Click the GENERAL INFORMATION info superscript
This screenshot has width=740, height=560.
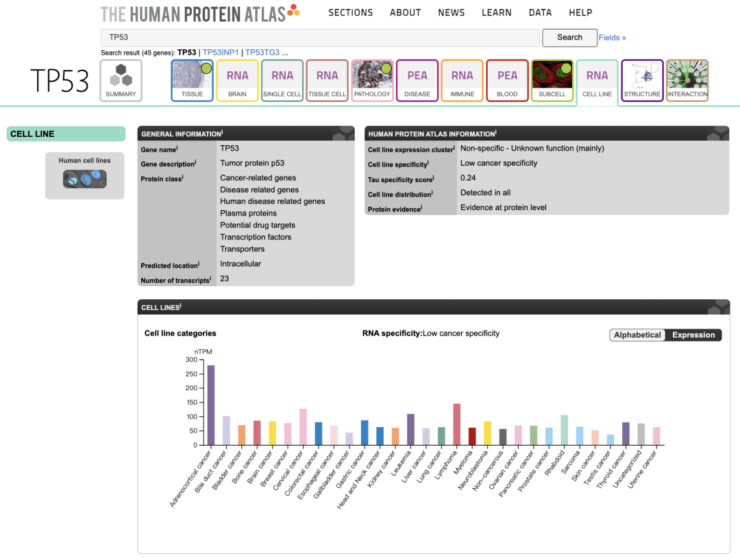(x=222, y=132)
